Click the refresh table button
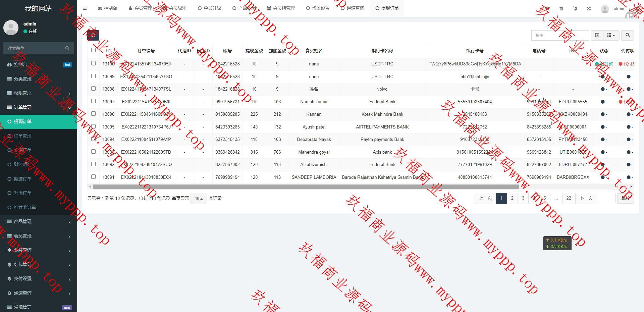The height and width of the screenshot is (312, 644). pos(93,35)
